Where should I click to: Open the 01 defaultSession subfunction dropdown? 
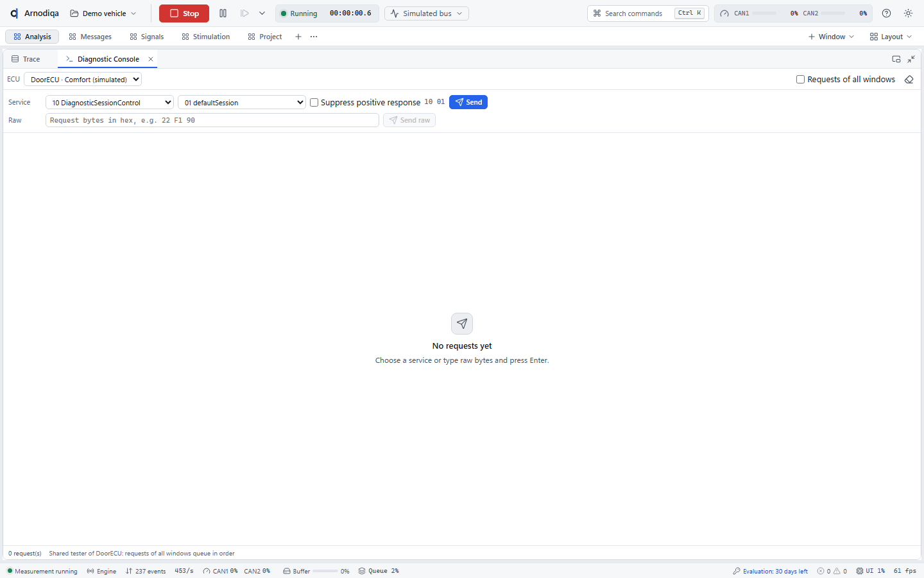click(x=242, y=102)
